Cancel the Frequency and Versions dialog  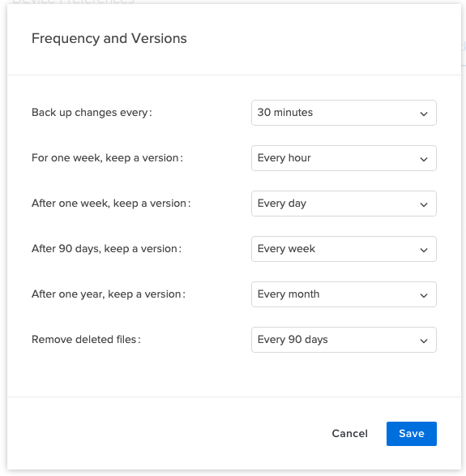coord(349,434)
